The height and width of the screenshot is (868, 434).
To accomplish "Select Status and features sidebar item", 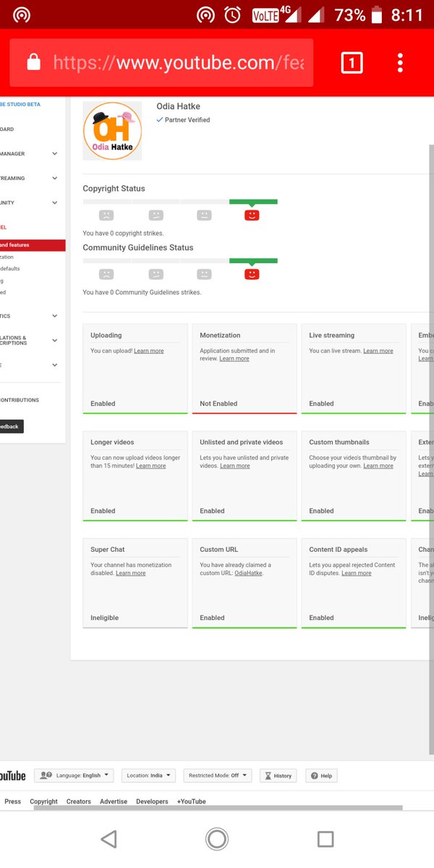I will coord(33,245).
